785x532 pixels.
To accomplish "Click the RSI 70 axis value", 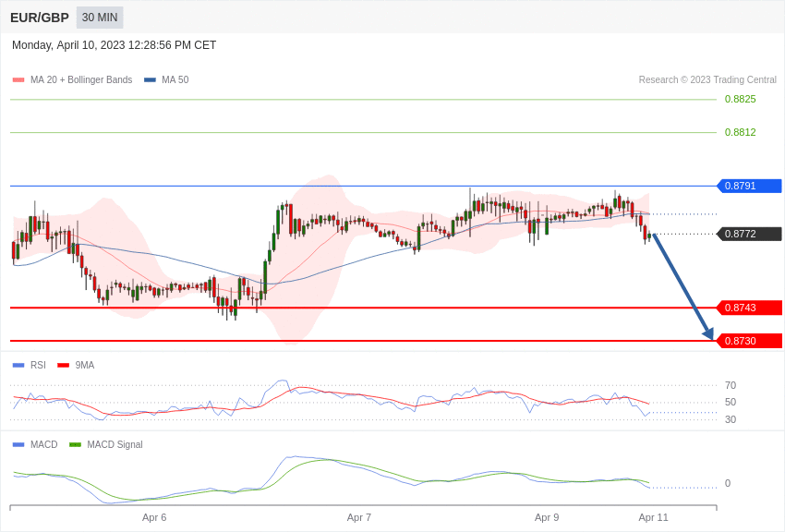I will pyautogui.click(x=731, y=385).
